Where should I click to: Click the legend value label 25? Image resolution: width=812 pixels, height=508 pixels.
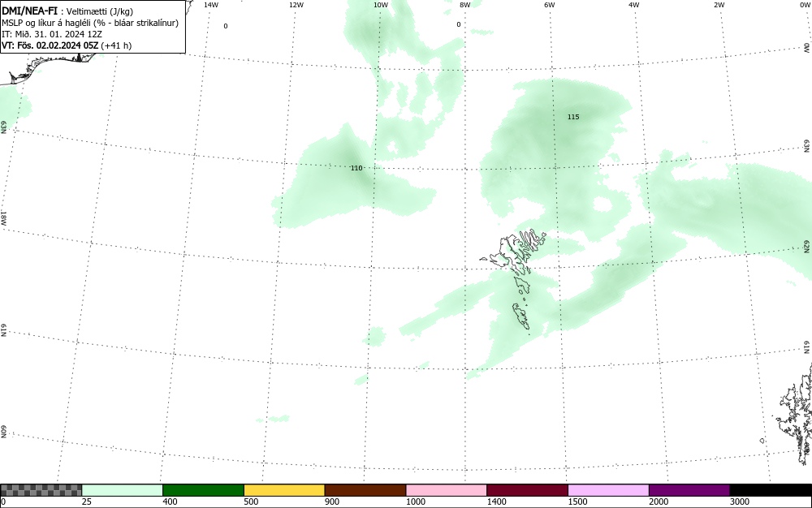coord(87,502)
